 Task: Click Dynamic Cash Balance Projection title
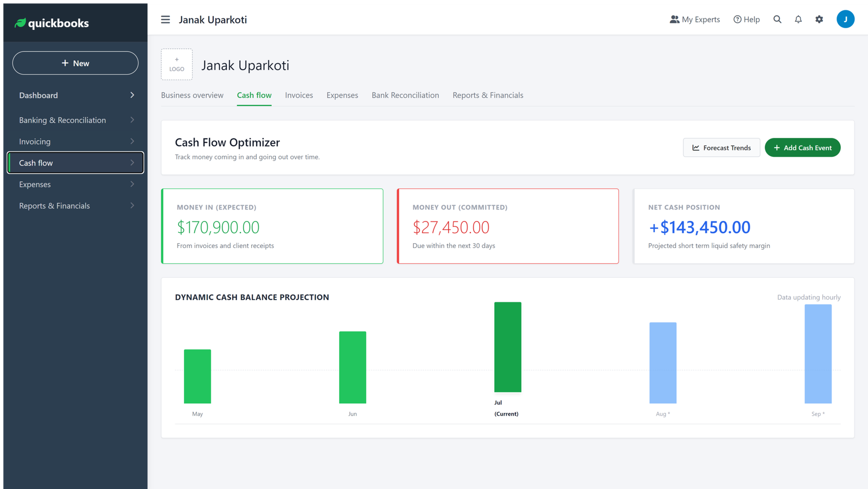(x=252, y=297)
